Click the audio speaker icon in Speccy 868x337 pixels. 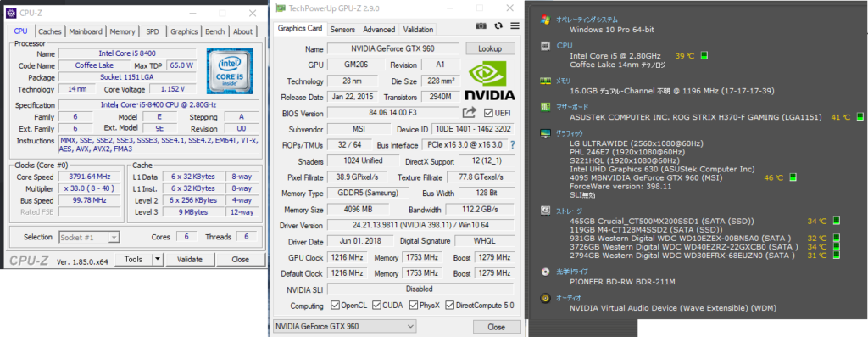[545, 298]
